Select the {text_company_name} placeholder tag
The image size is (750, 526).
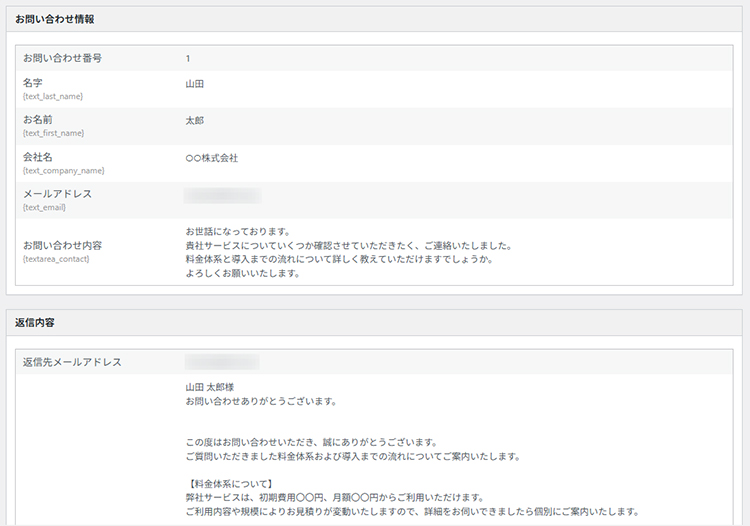coord(63,171)
